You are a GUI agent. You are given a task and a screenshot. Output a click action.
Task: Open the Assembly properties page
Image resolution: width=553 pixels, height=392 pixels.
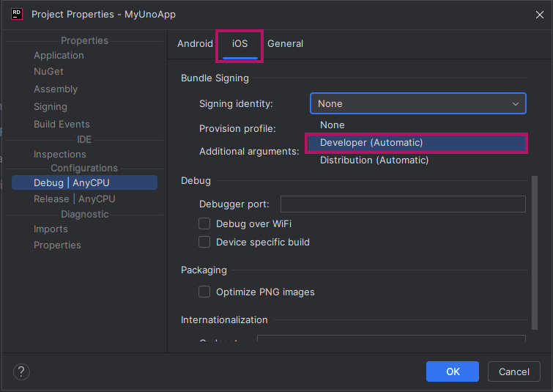[56, 89]
